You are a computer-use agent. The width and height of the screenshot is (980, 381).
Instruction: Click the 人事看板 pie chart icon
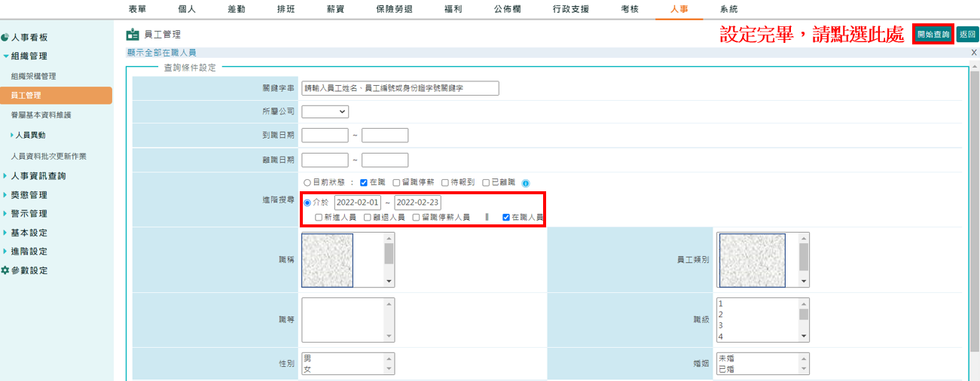tap(5, 37)
